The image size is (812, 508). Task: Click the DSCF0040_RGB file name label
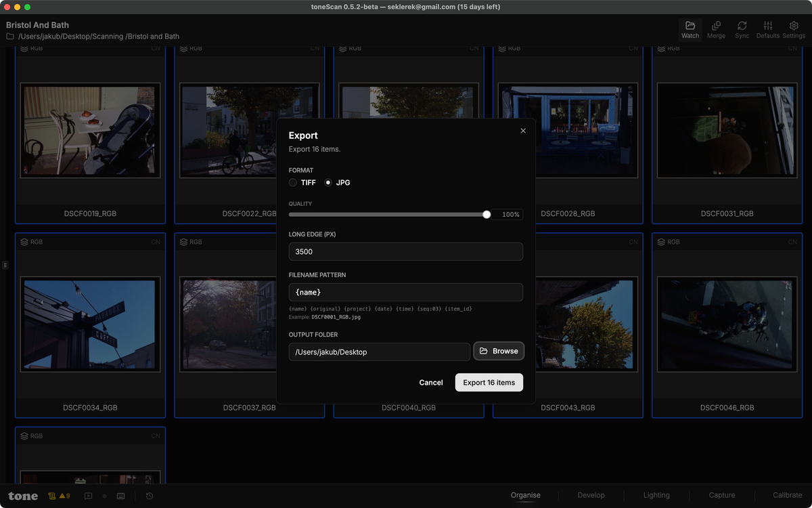(x=409, y=408)
